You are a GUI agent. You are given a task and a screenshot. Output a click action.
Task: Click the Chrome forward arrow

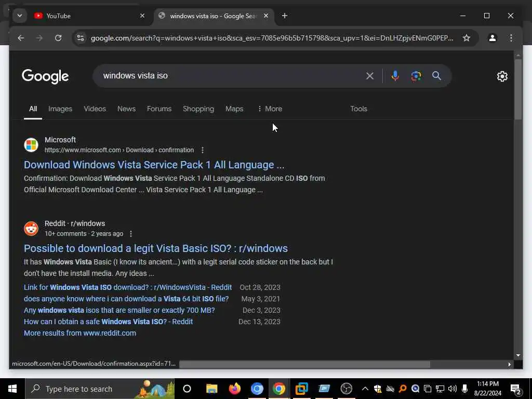pyautogui.click(x=39, y=38)
